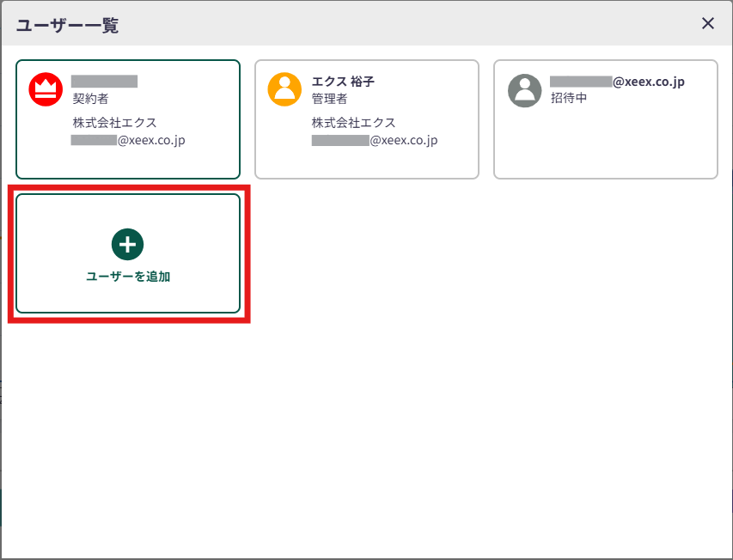Viewport: 733px width, 560px height.
Task: Select the contractor's email address
Action: pos(128,140)
